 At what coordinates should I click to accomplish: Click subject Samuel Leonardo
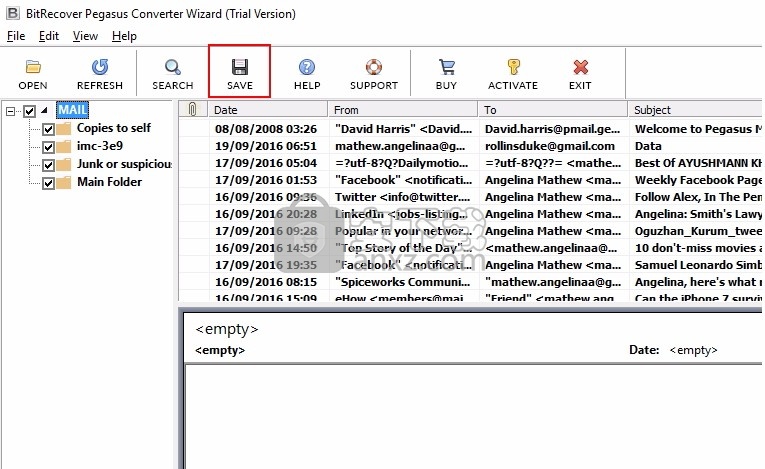[698, 265]
